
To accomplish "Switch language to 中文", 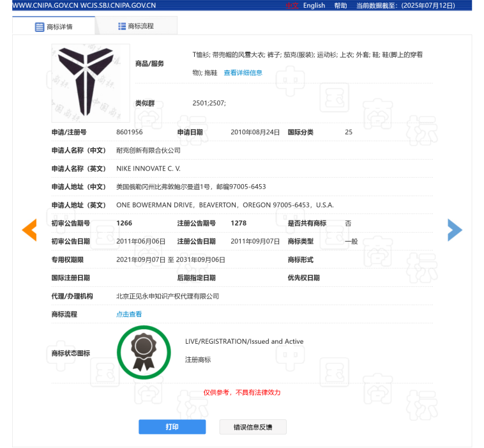I will (x=292, y=6).
